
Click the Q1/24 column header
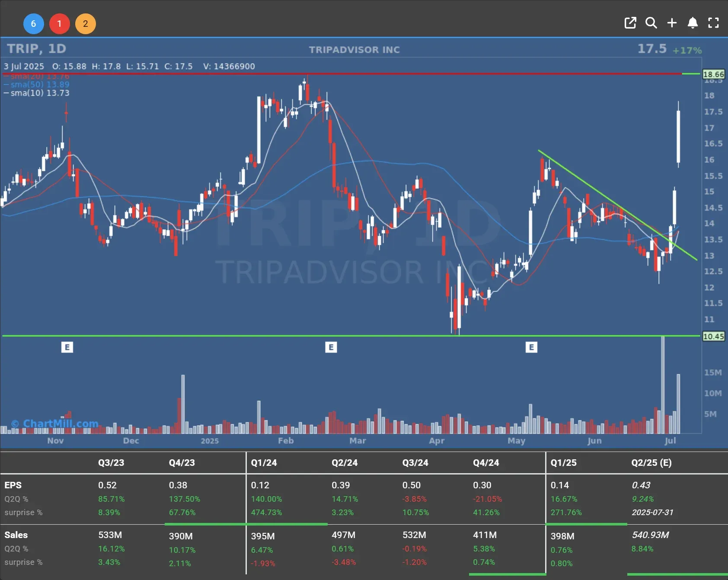pos(264,462)
